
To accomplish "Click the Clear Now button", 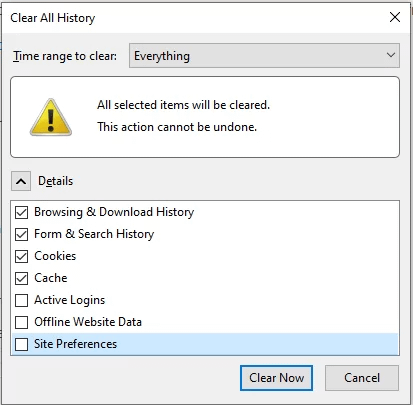I will 276,378.
